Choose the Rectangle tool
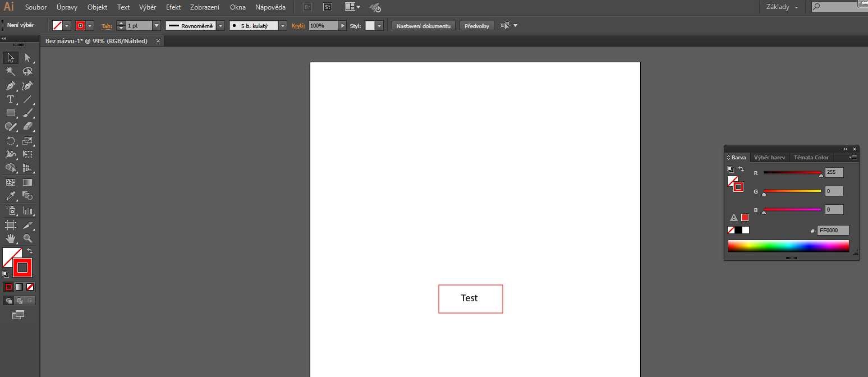This screenshot has width=868, height=377. tap(10, 113)
